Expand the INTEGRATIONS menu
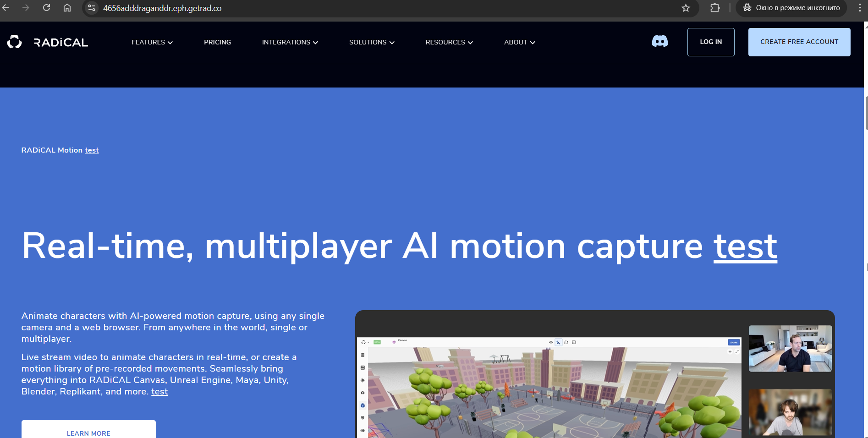Viewport: 868px width, 438px height. coord(290,42)
